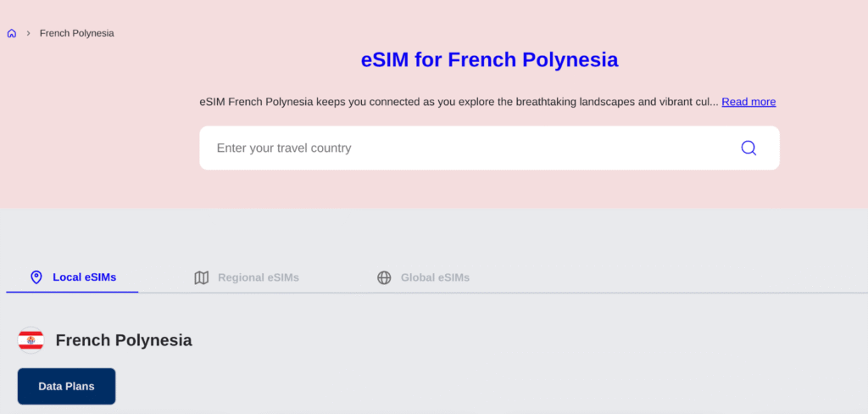Expand description with Read more link
This screenshot has width=868, height=414.
[748, 102]
